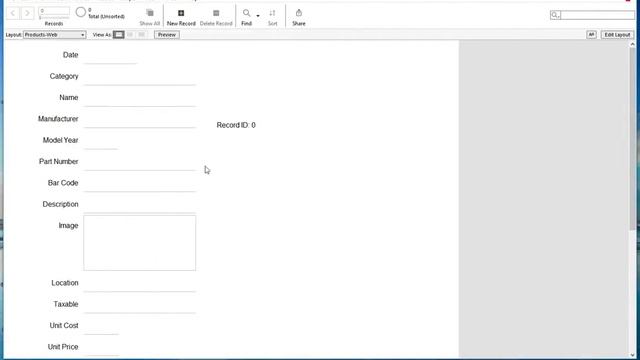This screenshot has width=640, height=360.
Task: Click the Share icon
Action: pyautogui.click(x=299, y=13)
